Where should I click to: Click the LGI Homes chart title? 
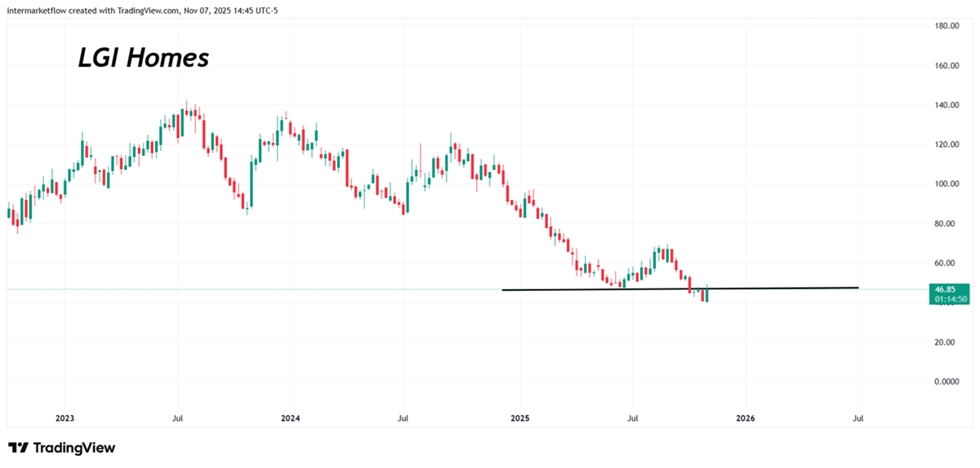coord(143,58)
